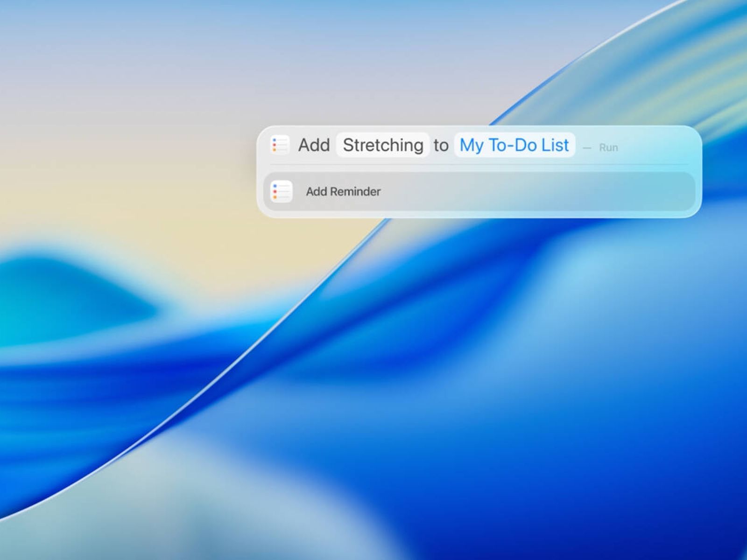Click the separator line above Add Reminder

point(479,165)
